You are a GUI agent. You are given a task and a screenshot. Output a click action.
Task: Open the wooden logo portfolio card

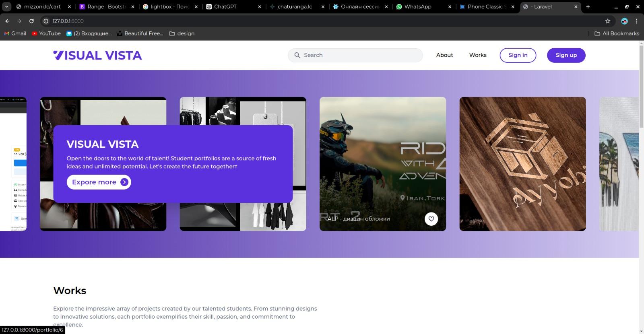pyautogui.click(x=522, y=164)
